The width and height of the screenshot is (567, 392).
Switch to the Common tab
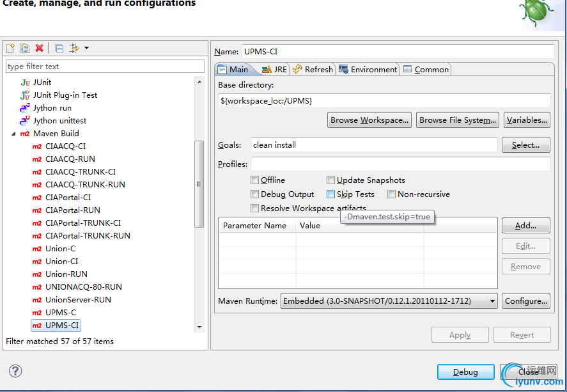click(426, 70)
